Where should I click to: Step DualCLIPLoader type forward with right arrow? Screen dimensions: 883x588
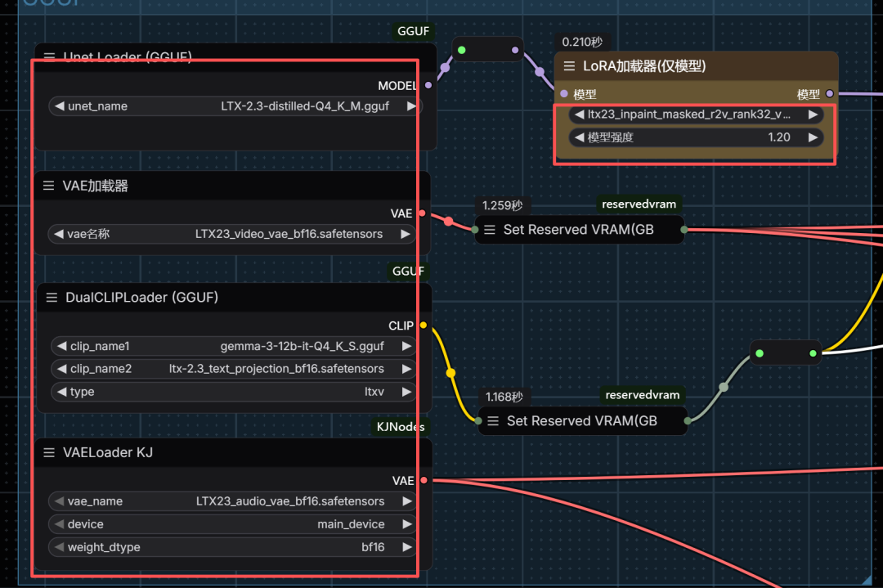click(x=406, y=392)
